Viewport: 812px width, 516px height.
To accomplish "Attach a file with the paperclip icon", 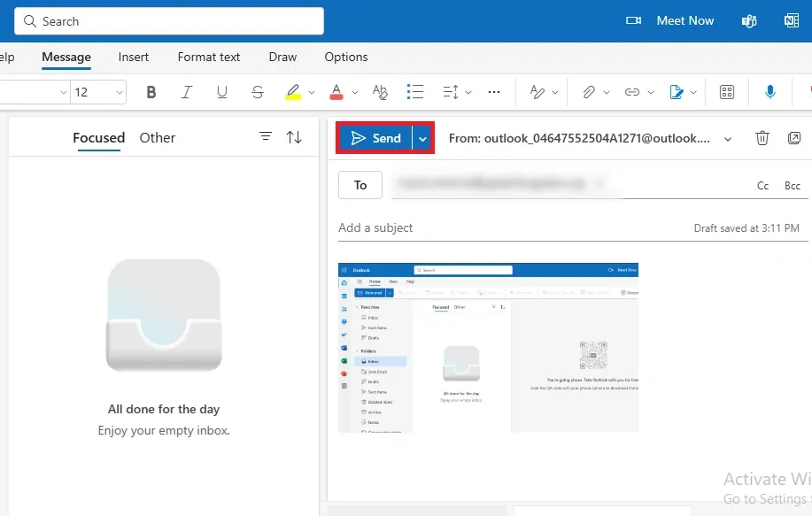I will (x=589, y=91).
